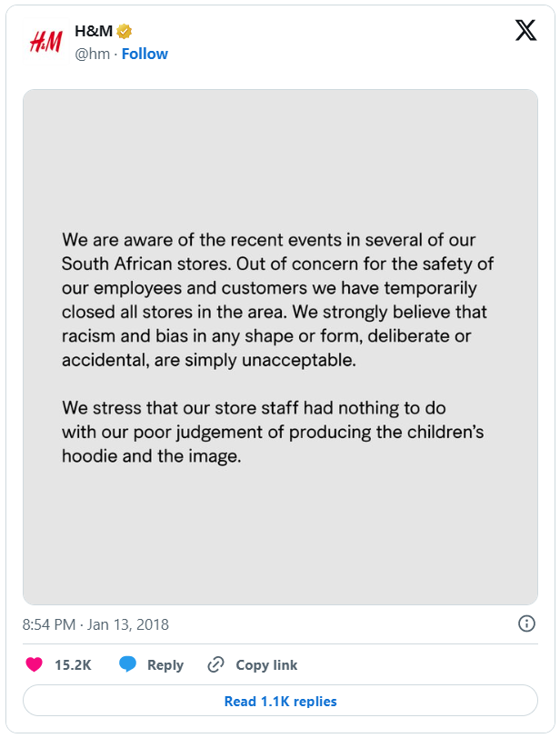Screen dimensions: 560x738
Task: Click the 15.2K likes count
Action: pyautogui.click(x=73, y=664)
